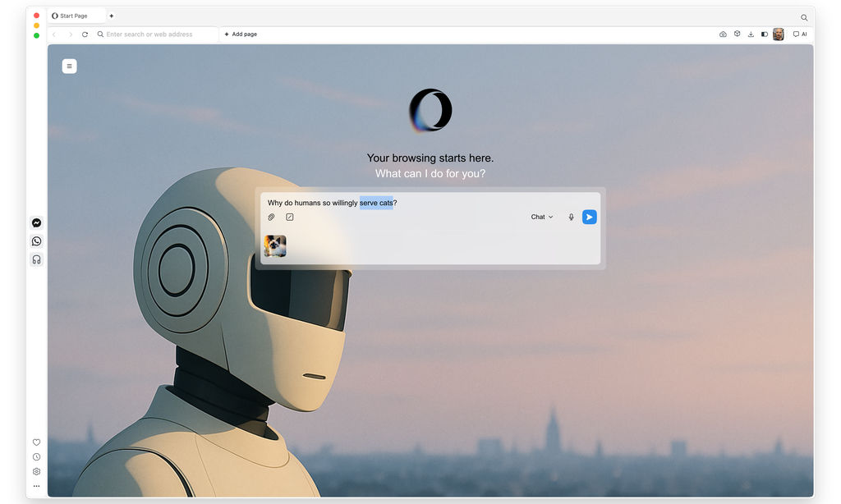Expand the Chat mode dropdown
Viewport: 841px width, 504px height.
coord(542,218)
